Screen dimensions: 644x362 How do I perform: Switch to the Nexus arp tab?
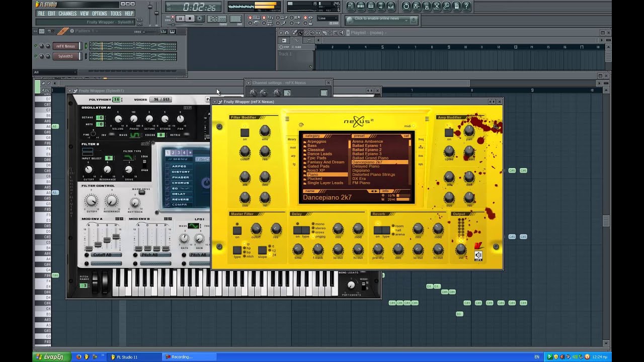(x=292, y=156)
